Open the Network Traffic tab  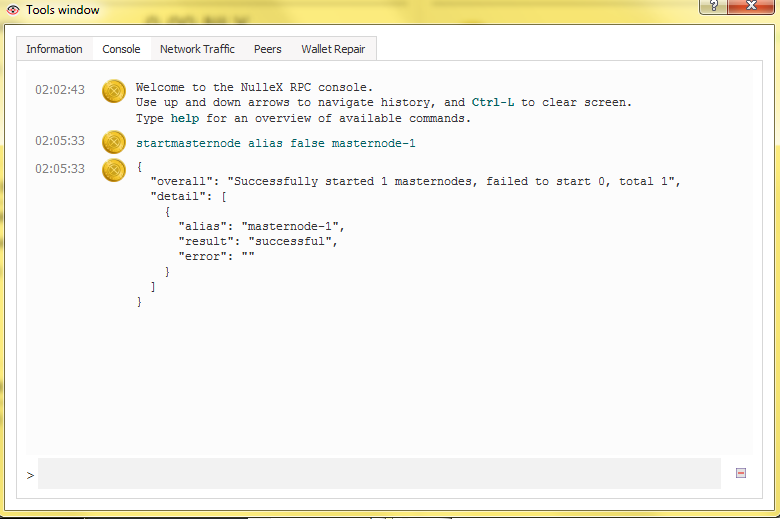click(x=197, y=49)
